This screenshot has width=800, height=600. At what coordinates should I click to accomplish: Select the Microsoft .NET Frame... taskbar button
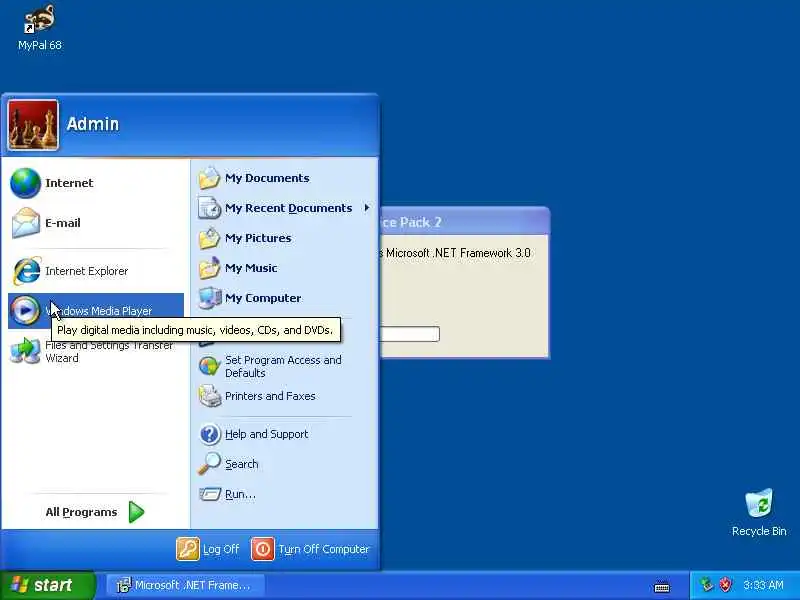[x=186, y=585]
